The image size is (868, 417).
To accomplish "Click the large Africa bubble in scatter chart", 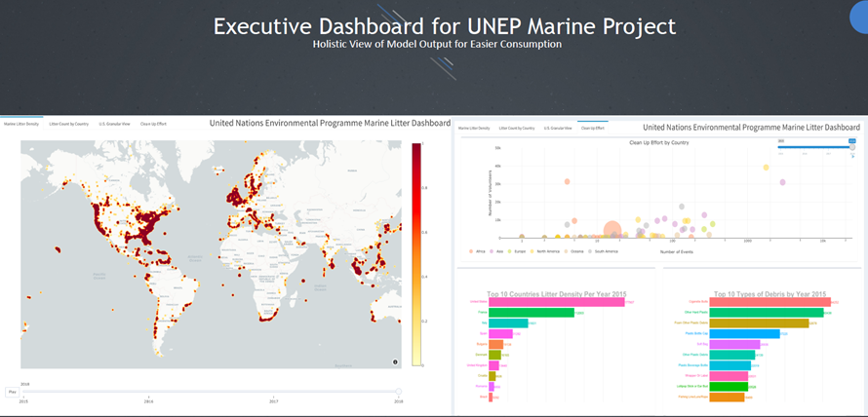I will tap(612, 230).
